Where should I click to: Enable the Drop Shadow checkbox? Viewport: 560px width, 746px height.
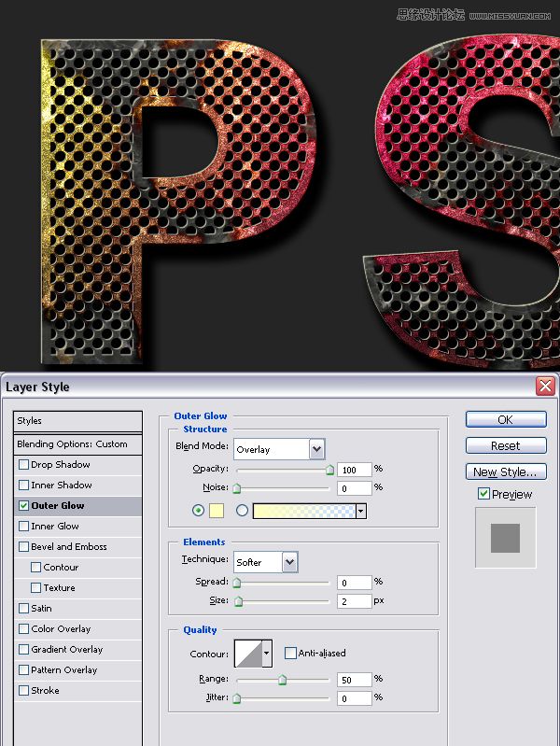(23, 464)
